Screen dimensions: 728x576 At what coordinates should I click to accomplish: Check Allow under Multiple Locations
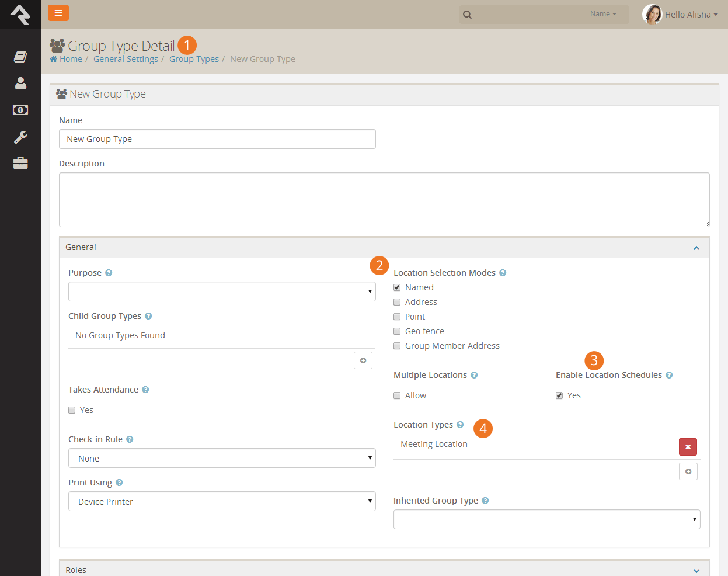[x=397, y=395]
